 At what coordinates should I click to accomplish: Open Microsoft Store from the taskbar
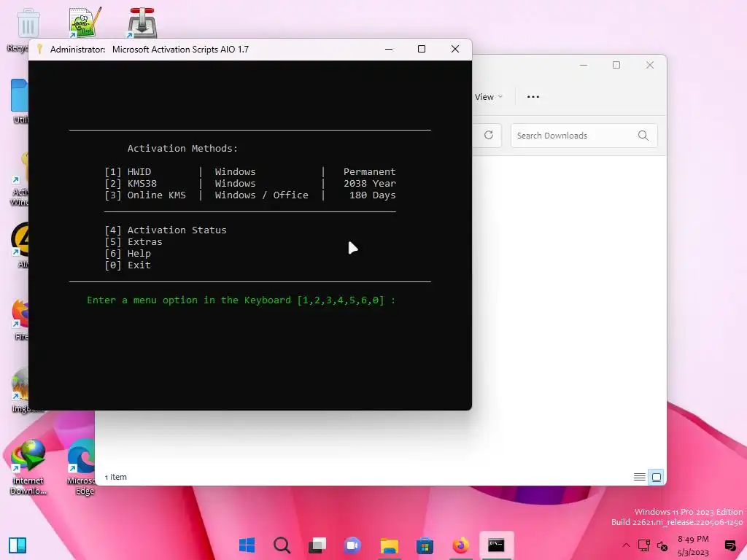[x=425, y=545]
